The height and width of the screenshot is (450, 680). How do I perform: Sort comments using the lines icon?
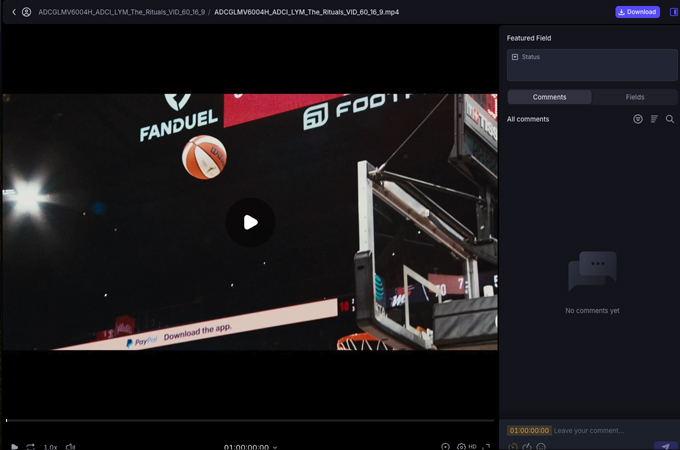pos(654,119)
